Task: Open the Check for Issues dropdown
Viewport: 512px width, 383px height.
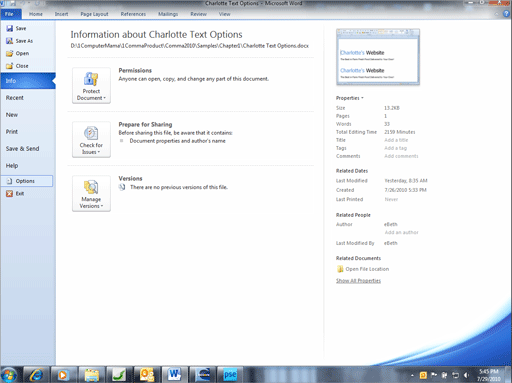Action: pos(91,139)
